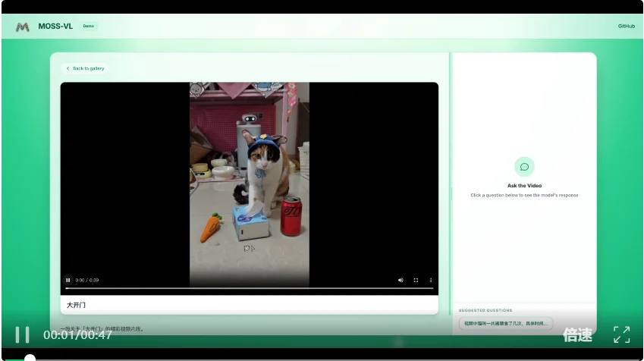The height and width of the screenshot is (361, 644).
Task: Open the GitHub link
Action: pos(626,26)
